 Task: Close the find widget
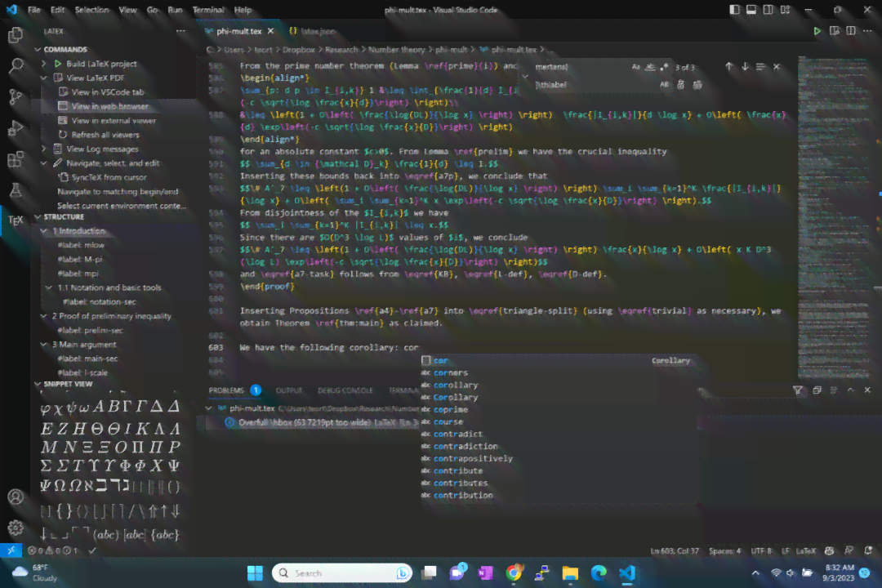tap(777, 66)
